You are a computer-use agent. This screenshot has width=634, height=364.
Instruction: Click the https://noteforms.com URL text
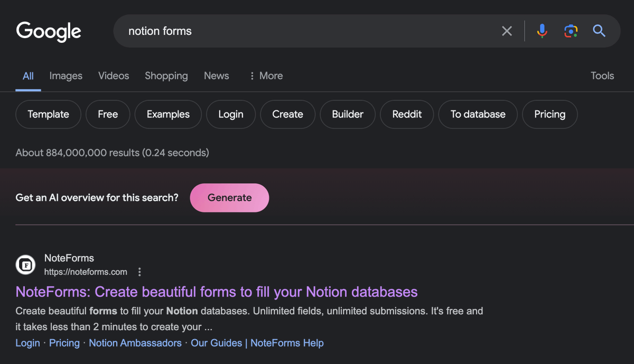[86, 272]
